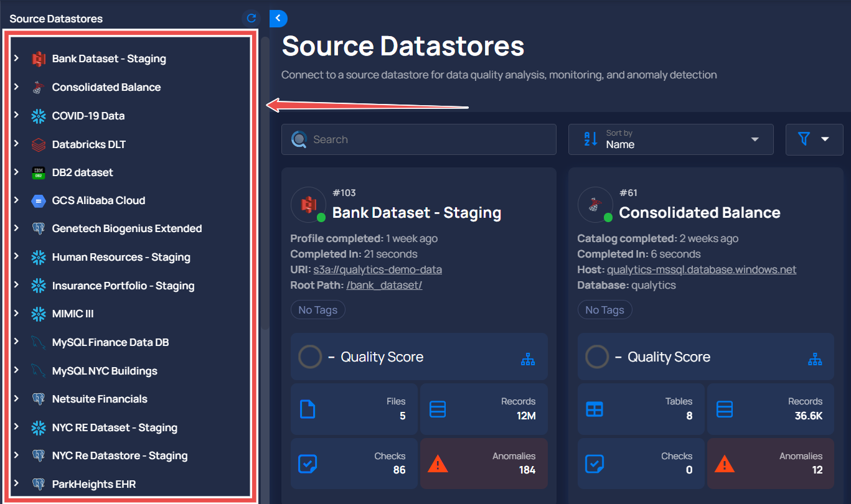Select Human Resources - Staging in sidebar
This screenshot has height=504, width=851.
click(x=121, y=257)
